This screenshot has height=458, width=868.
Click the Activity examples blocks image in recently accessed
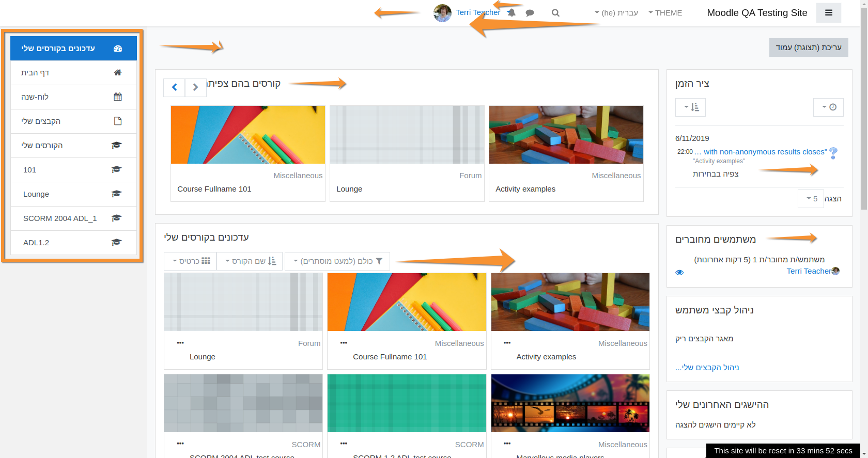(566, 135)
